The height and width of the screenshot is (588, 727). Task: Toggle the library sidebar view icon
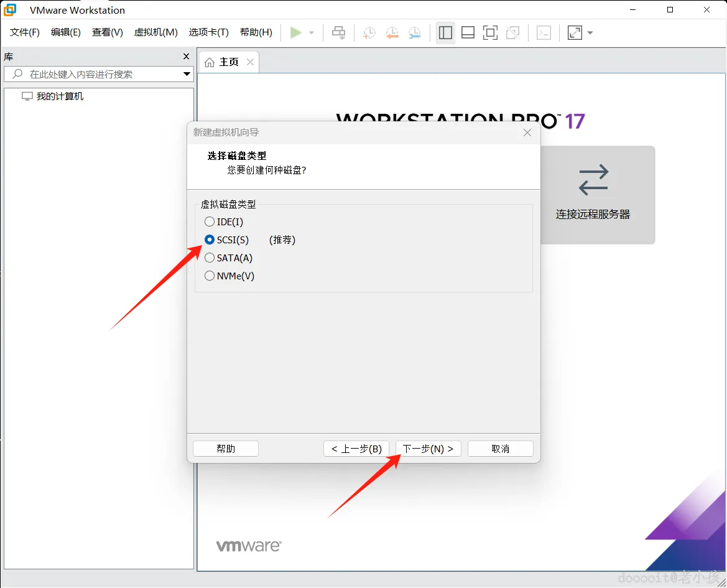pos(445,33)
